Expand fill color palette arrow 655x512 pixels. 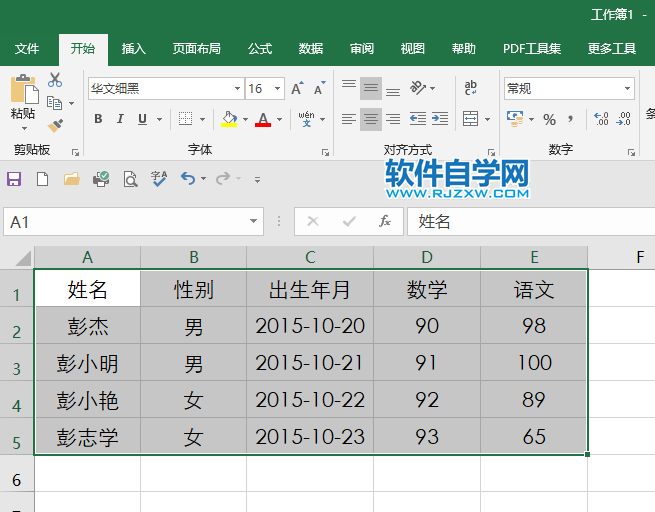(246, 119)
